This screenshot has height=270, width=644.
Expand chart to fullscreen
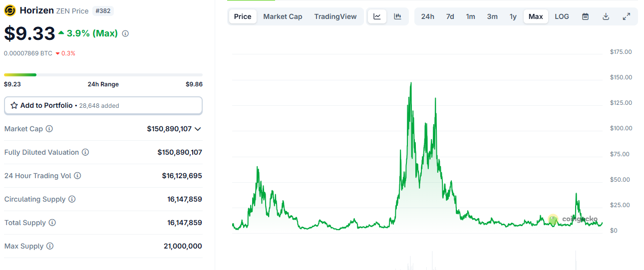pos(627,16)
